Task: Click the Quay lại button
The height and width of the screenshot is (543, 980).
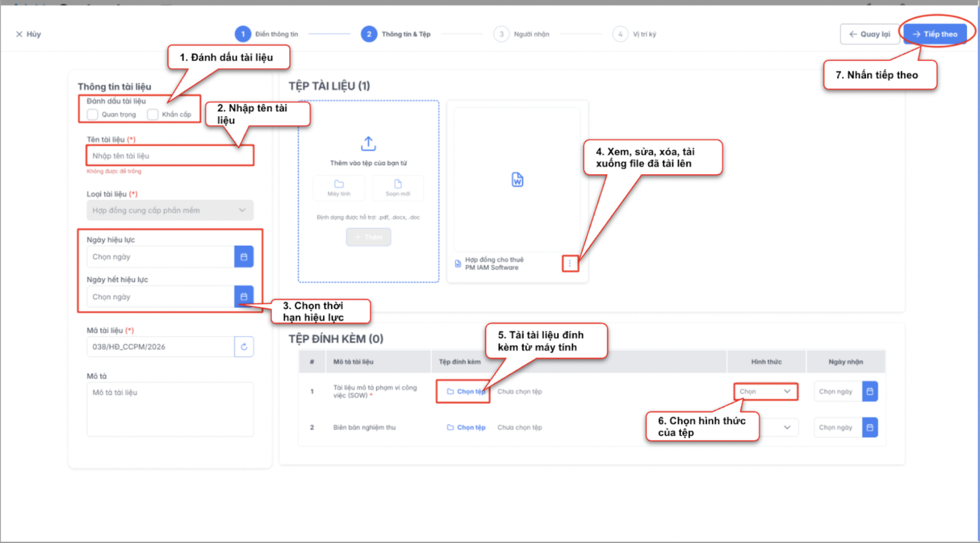Action: (x=869, y=34)
